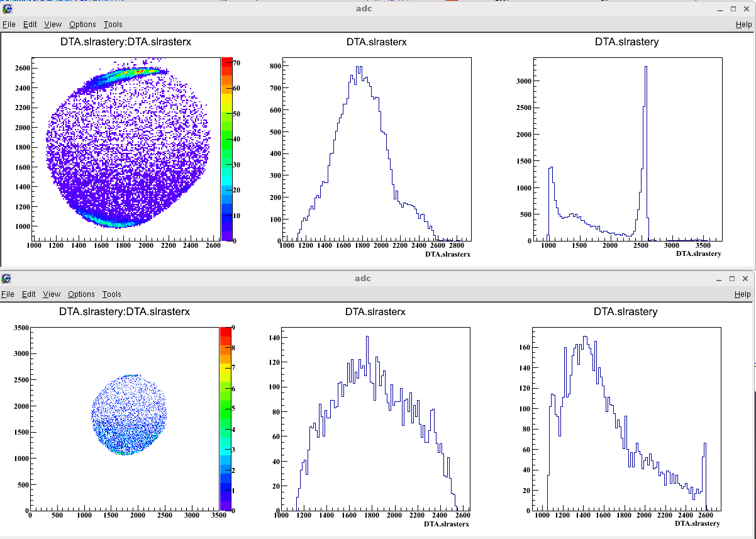Select bottom 2D plot title DTA.slrastery:DTA.slrasterx
This screenshot has height=539, width=756.
(125, 311)
